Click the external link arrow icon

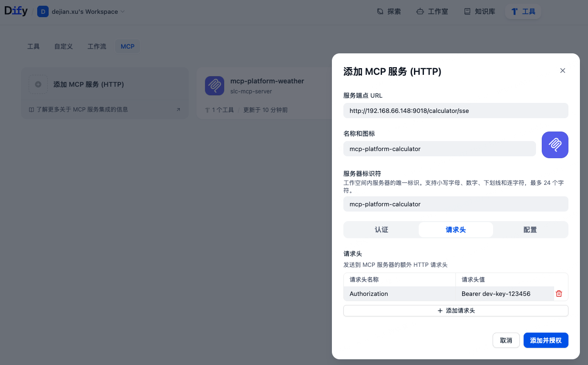178,110
